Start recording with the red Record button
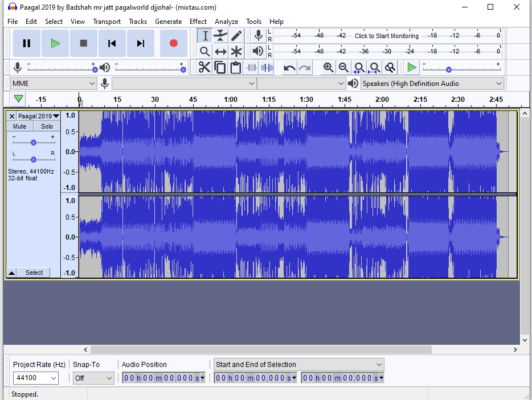Image resolution: width=532 pixels, height=400 pixels. pyautogui.click(x=173, y=43)
